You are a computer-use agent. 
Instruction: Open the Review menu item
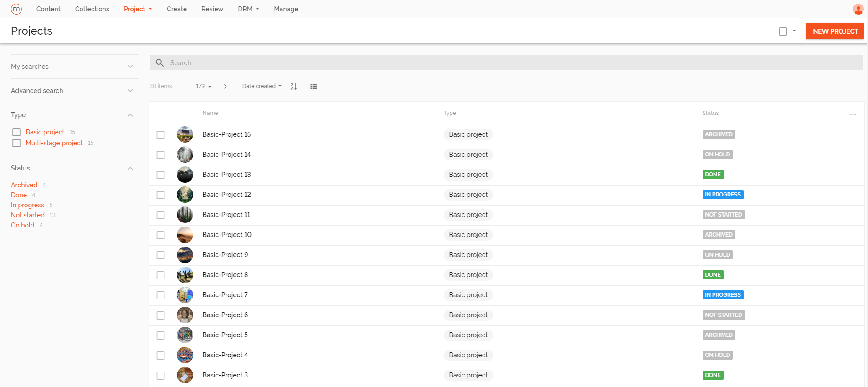click(212, 9)
